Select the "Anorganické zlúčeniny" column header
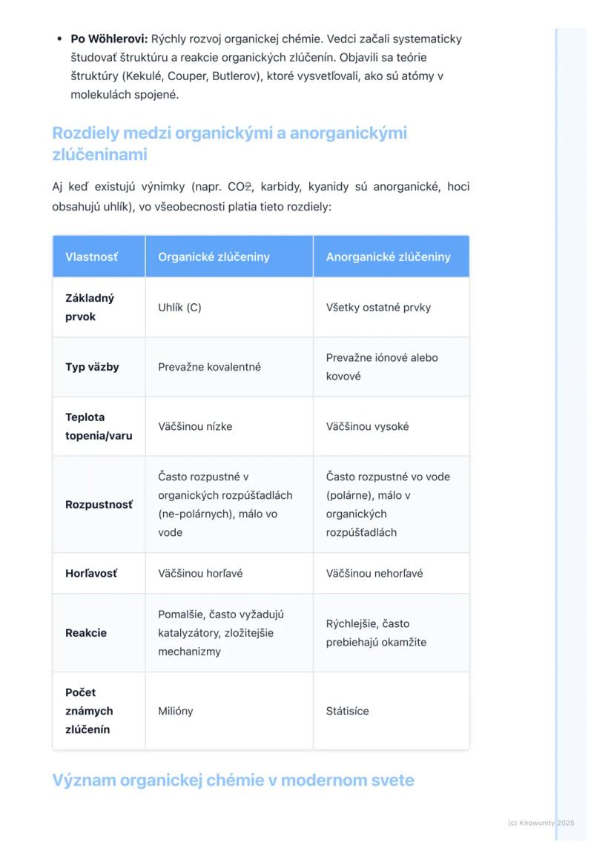Image resolution: width=614 pixels, height=868 pixels. 388,256
